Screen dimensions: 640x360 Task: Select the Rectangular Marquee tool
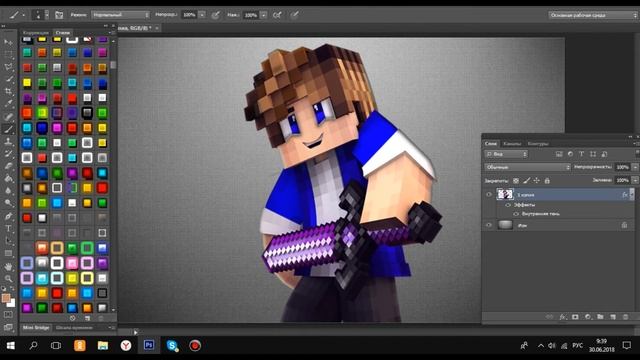[x=8, y=54]
